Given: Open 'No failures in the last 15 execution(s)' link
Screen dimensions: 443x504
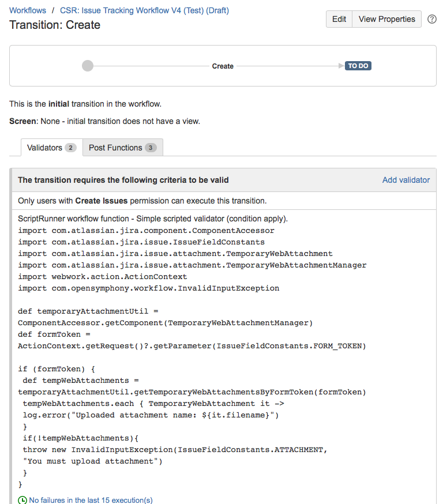Looking at the screenshot, I should (91, 500).
